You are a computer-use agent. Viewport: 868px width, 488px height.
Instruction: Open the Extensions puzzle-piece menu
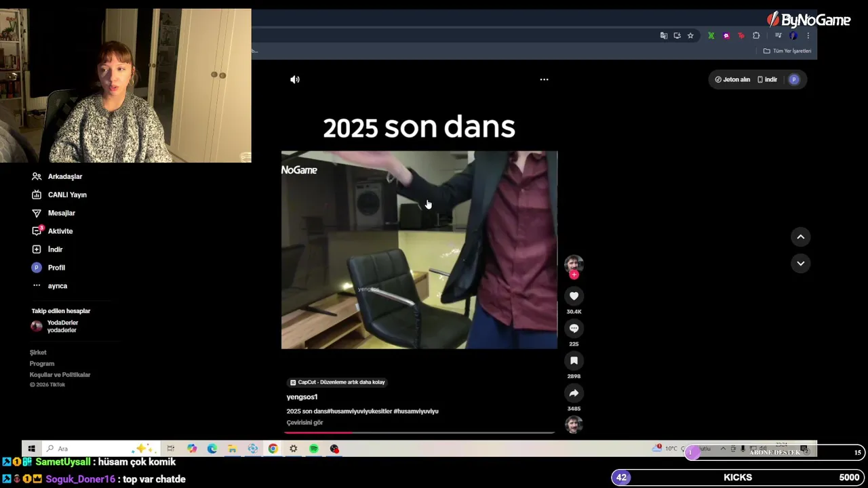click(756, 36)
